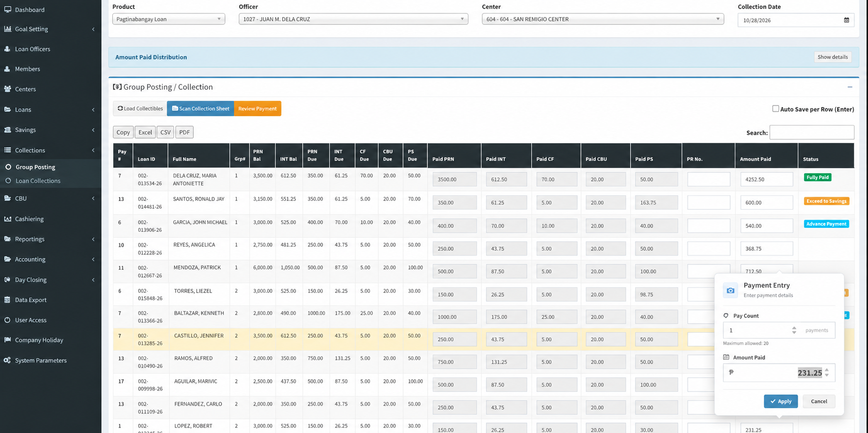Image resolution: width=868 pixels, height=433 pixels.
Task: Collapse the Group Posting panel minus icon
Action: click(x=850, y=87)
